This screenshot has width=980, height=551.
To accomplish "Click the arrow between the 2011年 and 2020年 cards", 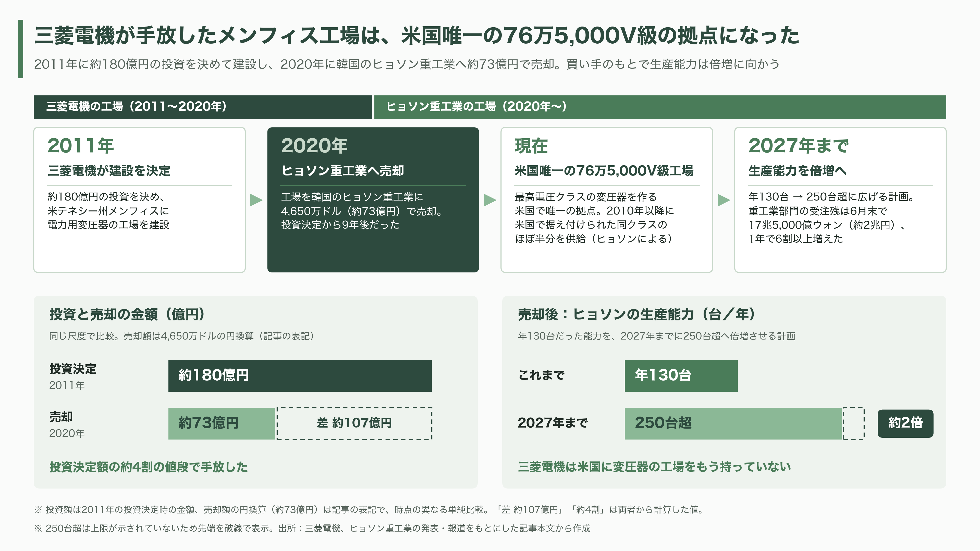I will coord(256,200).
